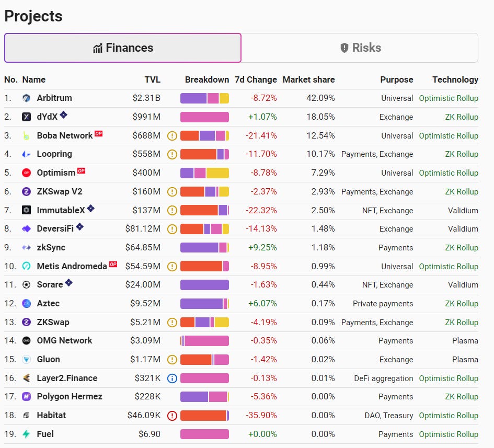This screenshot has height=448, width=494.
Task: Click the Gluon logo icon
Action: (27, 360)
